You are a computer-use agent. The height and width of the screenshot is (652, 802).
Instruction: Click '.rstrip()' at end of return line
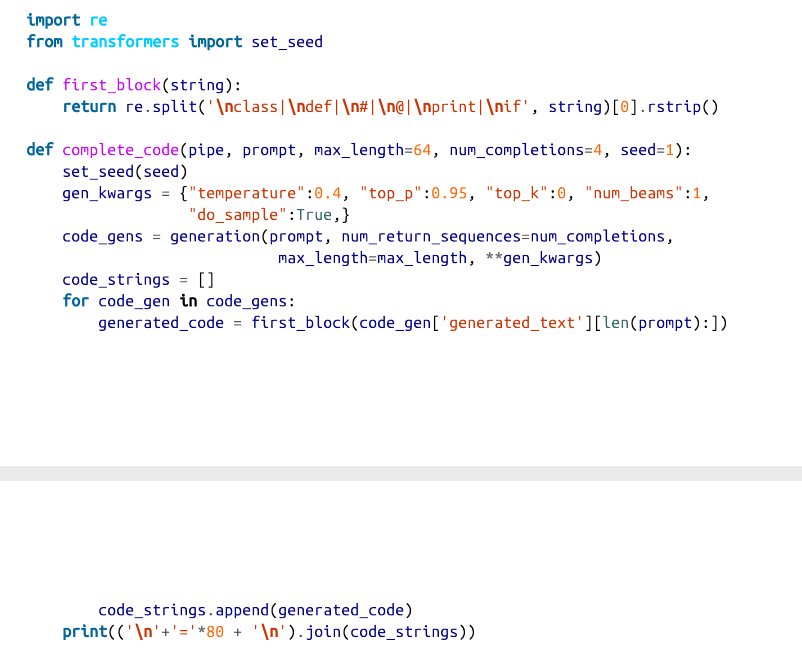(678, 107)
